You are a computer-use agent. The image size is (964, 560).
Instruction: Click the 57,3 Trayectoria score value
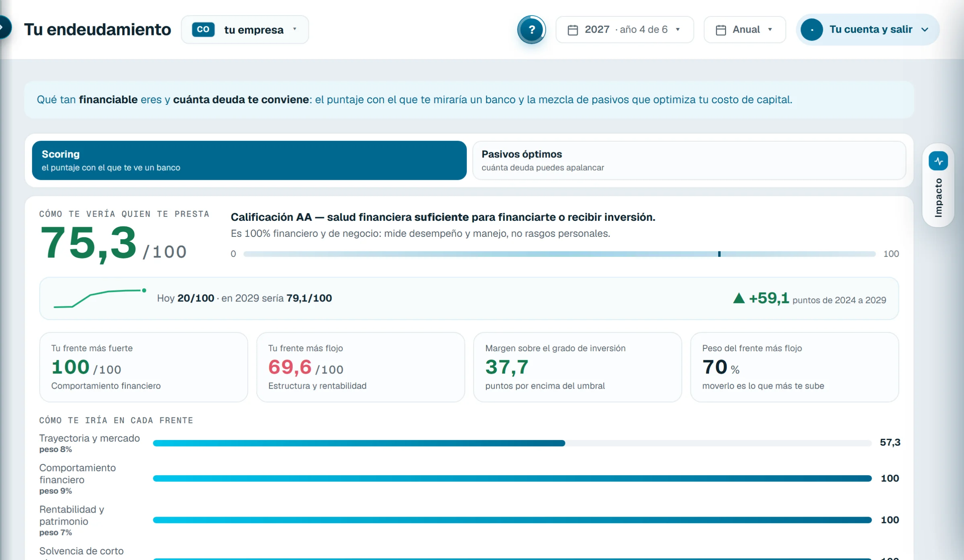click(x=890, y=442)
